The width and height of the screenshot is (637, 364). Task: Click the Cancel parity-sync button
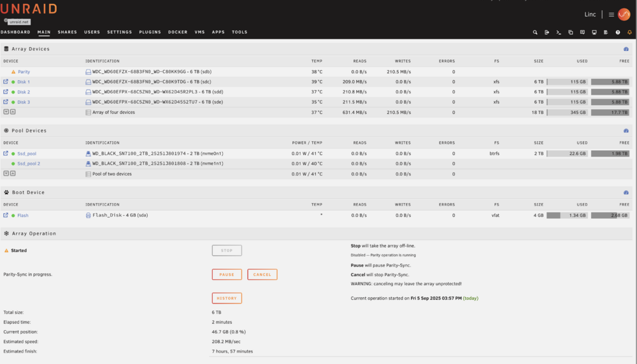coord(262,274)
